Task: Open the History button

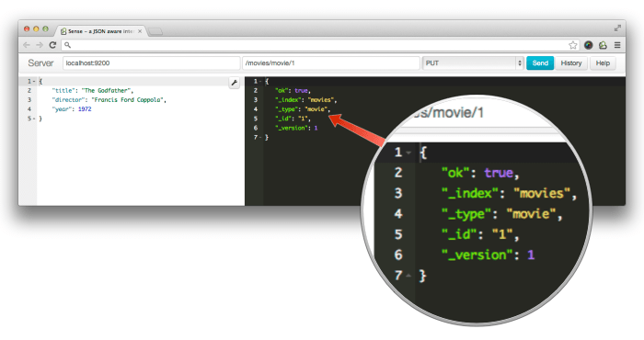Action: (x=571, y=63)
